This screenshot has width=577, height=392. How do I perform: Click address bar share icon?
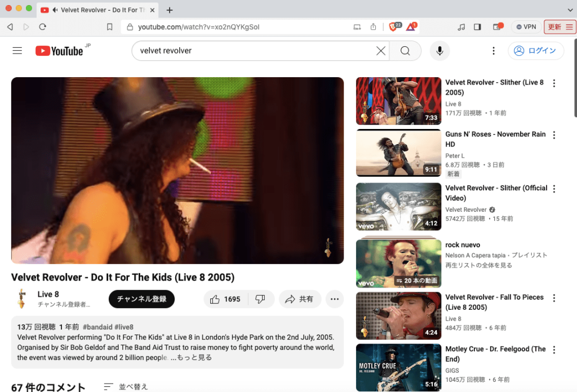point(373,27)
